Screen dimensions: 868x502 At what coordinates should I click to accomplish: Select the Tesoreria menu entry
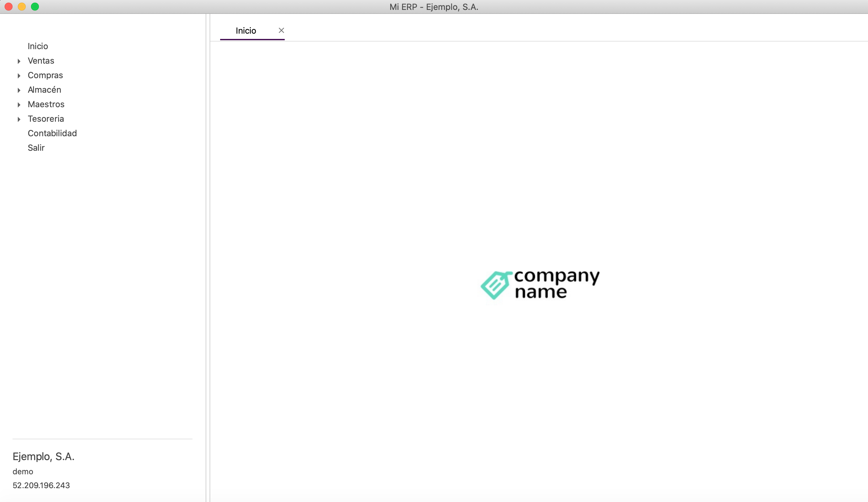46,119
